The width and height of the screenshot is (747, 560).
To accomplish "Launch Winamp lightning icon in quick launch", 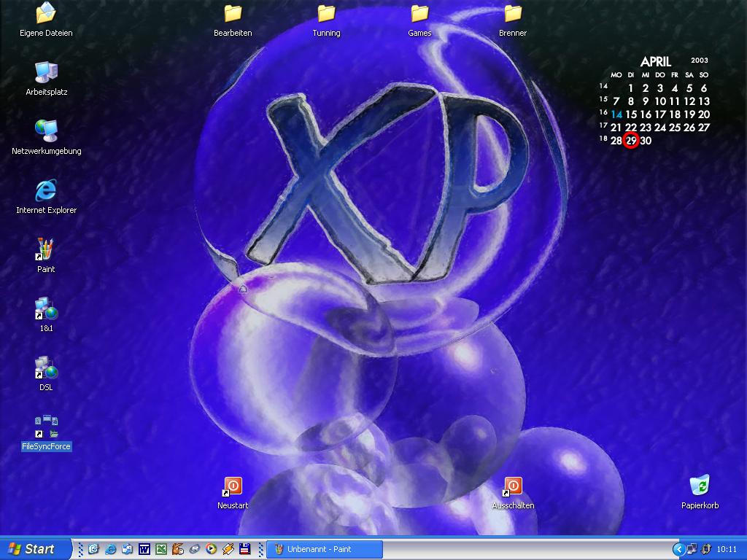I will coord(228,549).
